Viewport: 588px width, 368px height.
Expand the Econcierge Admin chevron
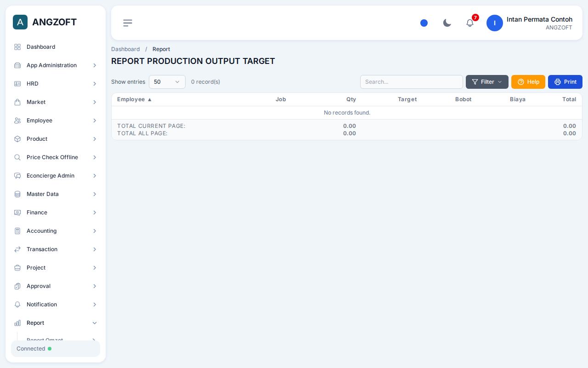[x=95, y=176]
